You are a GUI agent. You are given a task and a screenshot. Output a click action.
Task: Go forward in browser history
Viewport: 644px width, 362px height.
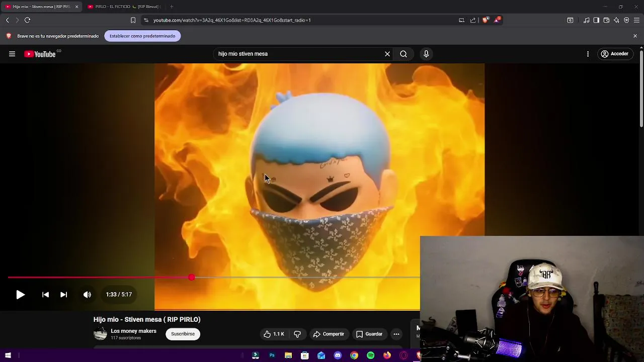[17, 20]
